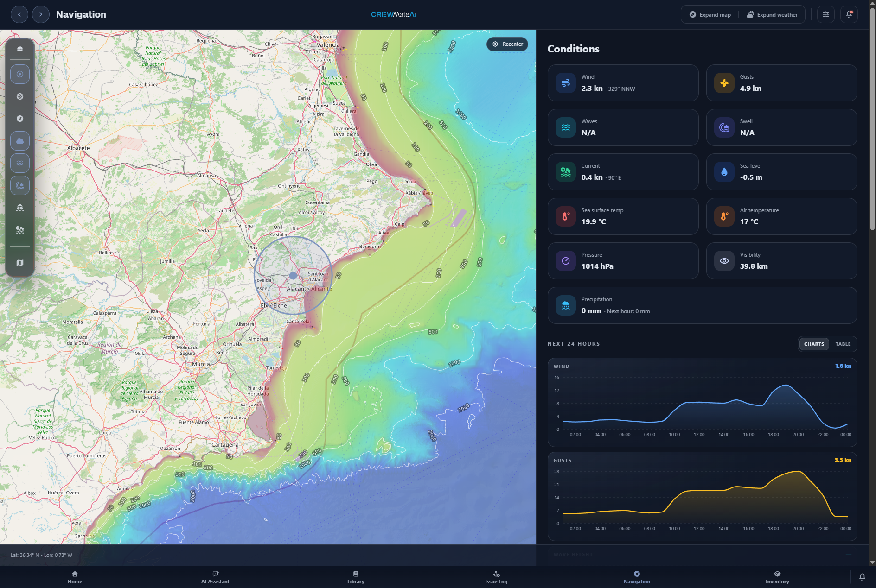
Task: Switch to the TABLE view
Action: coord(843,344)
